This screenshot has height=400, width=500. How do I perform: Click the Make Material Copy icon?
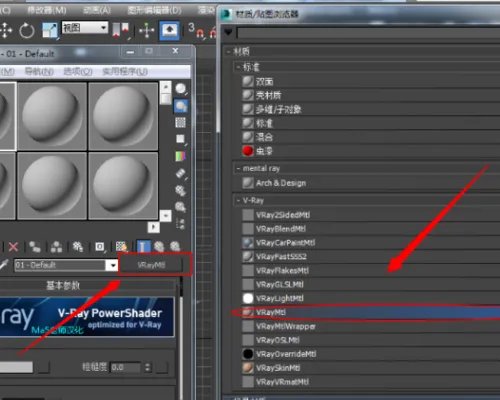(34, 247)
